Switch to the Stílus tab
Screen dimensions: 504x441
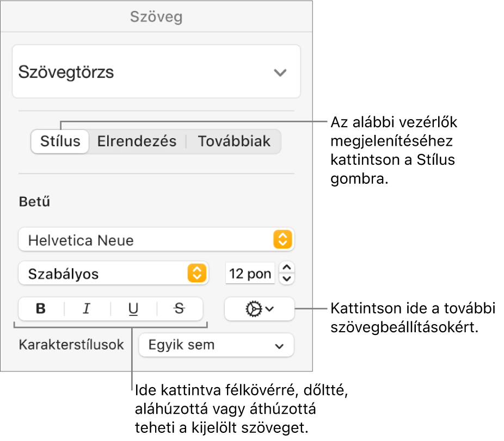pos(60,141)
